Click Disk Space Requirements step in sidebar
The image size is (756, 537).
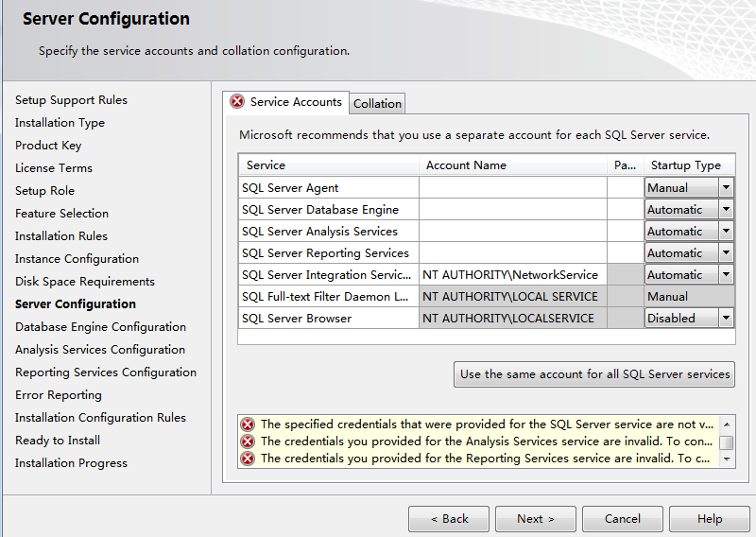(85, 282)
